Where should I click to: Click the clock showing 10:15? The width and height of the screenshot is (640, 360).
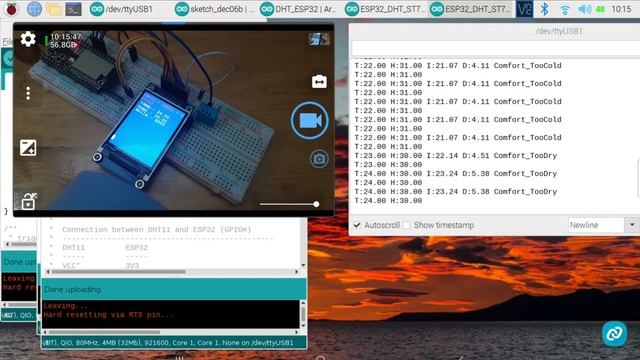[x=621, y=9]
